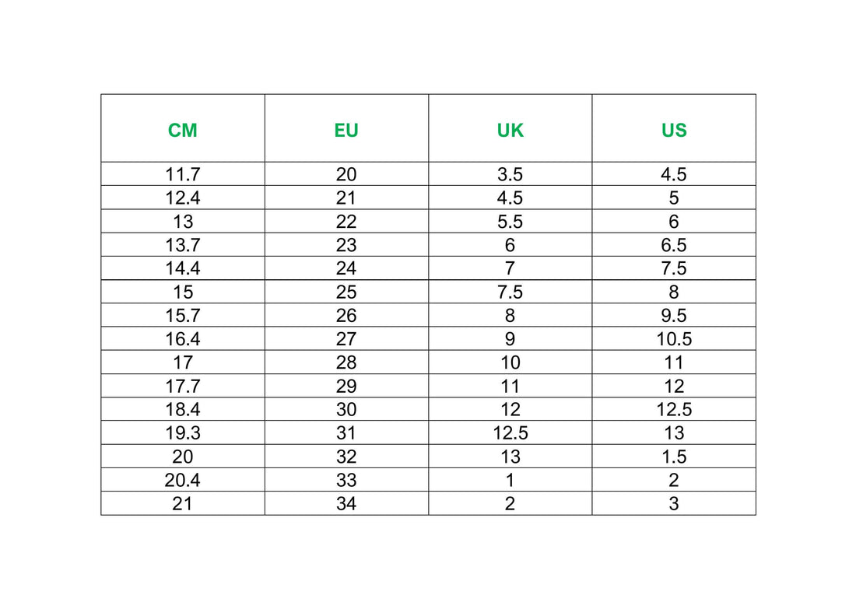Viewport: 856px width, 616px height.
Task: Click EU size 30 cell
Action: [346, 409]
